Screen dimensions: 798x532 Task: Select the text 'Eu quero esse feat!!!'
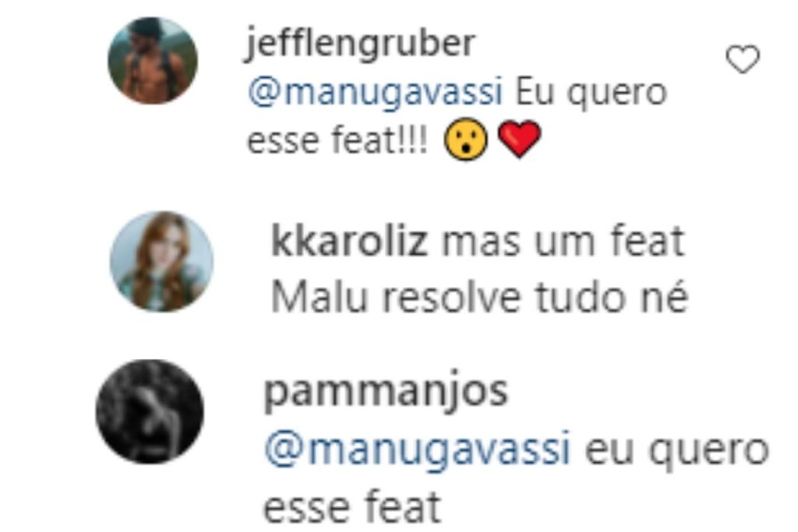457,117
